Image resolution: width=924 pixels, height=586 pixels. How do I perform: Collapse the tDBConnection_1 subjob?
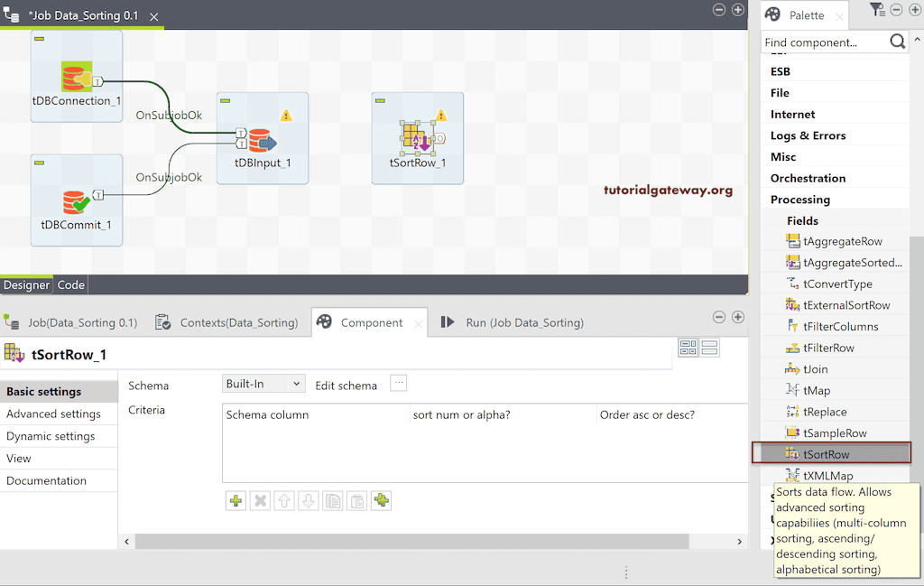(40, 39)
